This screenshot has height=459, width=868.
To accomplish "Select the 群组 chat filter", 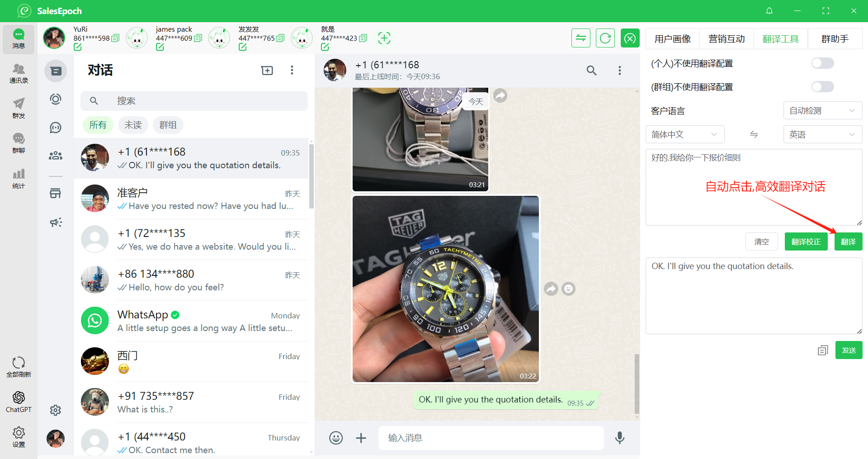I will tap(168, 125).
